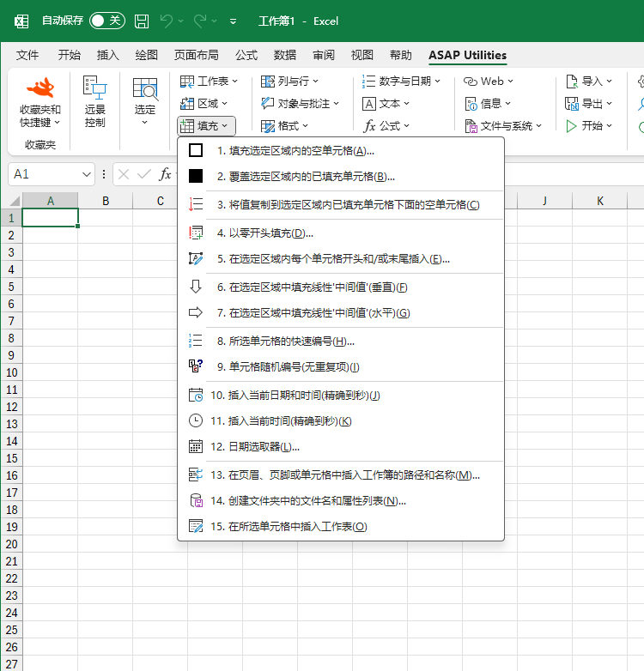Switch to the 页面布局 tab
The image size is (644, 671).
pos(197,55)
